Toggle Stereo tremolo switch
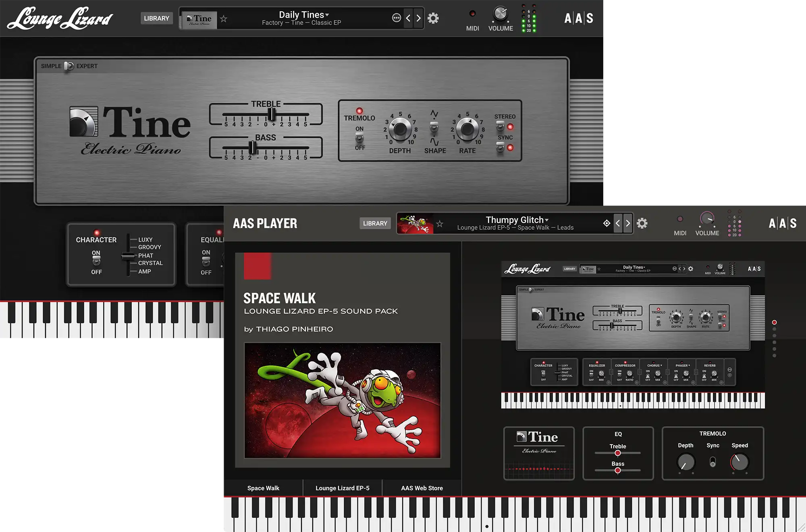The height and width of the screenshot is (532, 806). pyautogui.click(x=500, y=127)
